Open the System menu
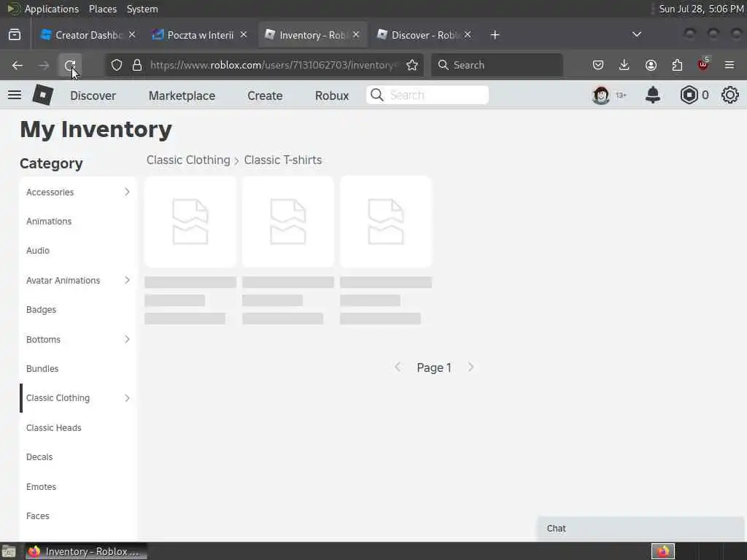The height and width of the screenshot is (560, 747). 142,9
